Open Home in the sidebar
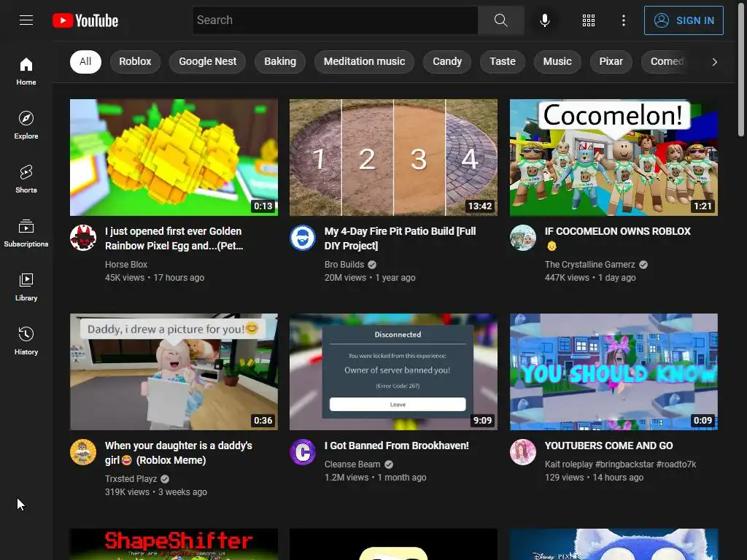 click(26, 71)
